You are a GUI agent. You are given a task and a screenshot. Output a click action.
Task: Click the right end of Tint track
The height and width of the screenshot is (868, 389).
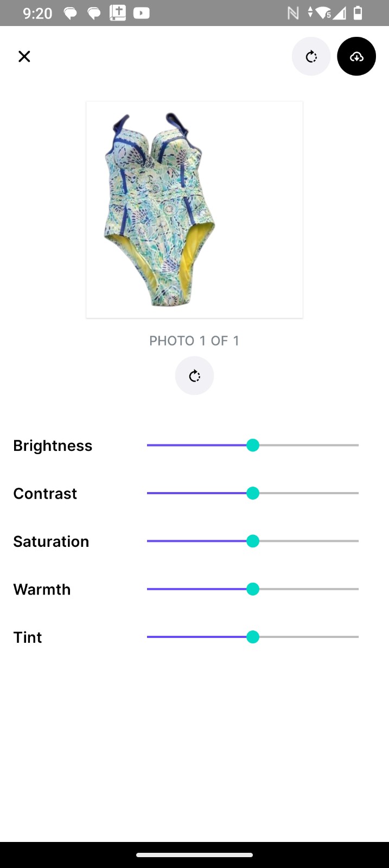(358, 637)
